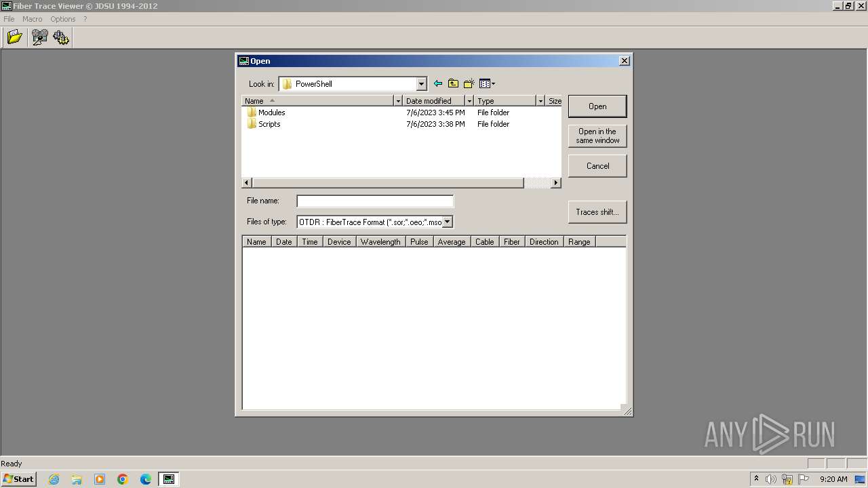Create a new folder in Open dialog
The width and height of the screenshot is (868, 488).
[469, 83]
